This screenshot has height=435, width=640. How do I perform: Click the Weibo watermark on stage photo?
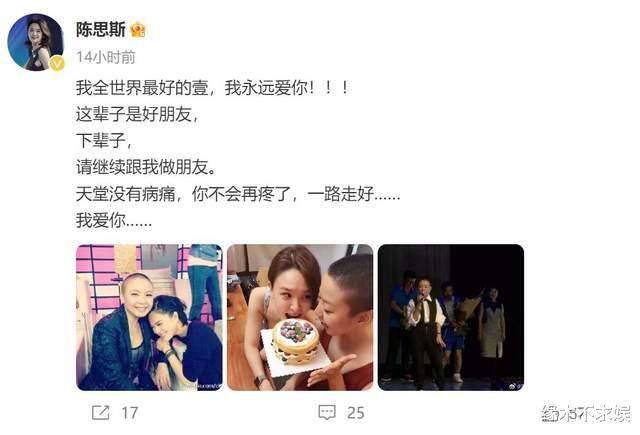point(515,385)
